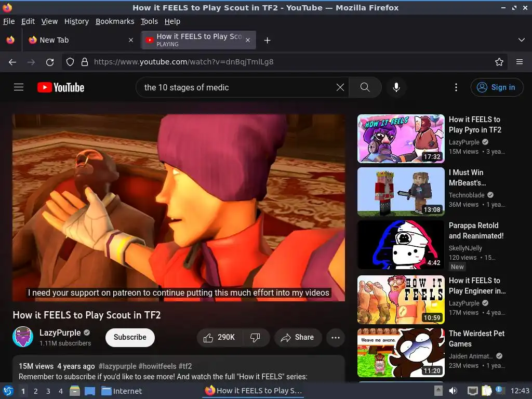The width and height of the screenshot is (532, 399).
Task: Open How it FEELS to Play Engineer thumbnail
Action: [x=401, y=300]
